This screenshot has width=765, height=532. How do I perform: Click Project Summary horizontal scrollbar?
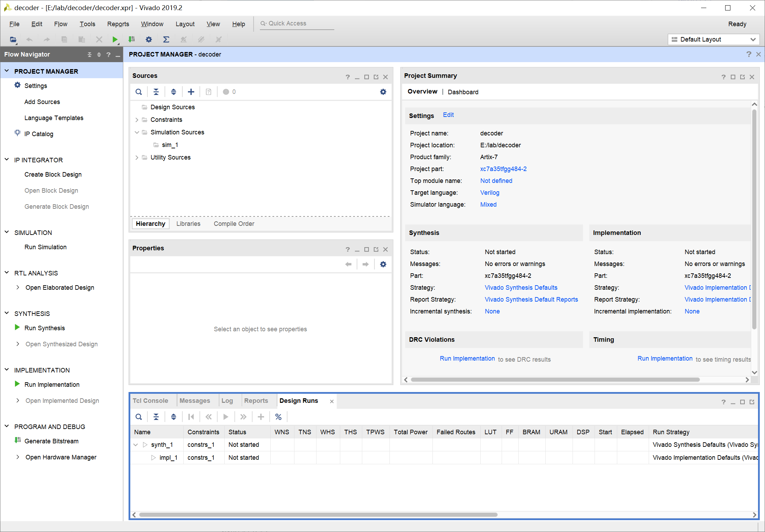(x=555, y=380)
